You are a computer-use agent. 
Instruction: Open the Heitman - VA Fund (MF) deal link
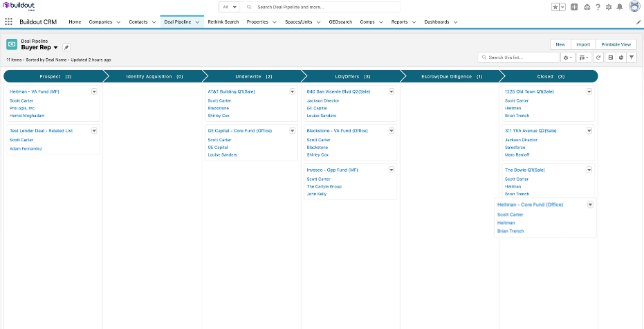click(x=35, y=91)
